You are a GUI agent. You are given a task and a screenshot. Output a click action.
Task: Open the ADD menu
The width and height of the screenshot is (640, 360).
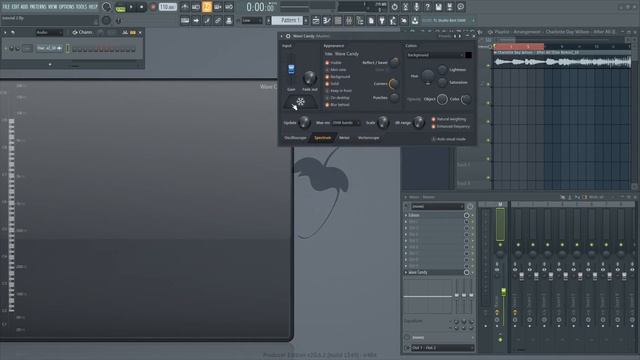[24, 7]
